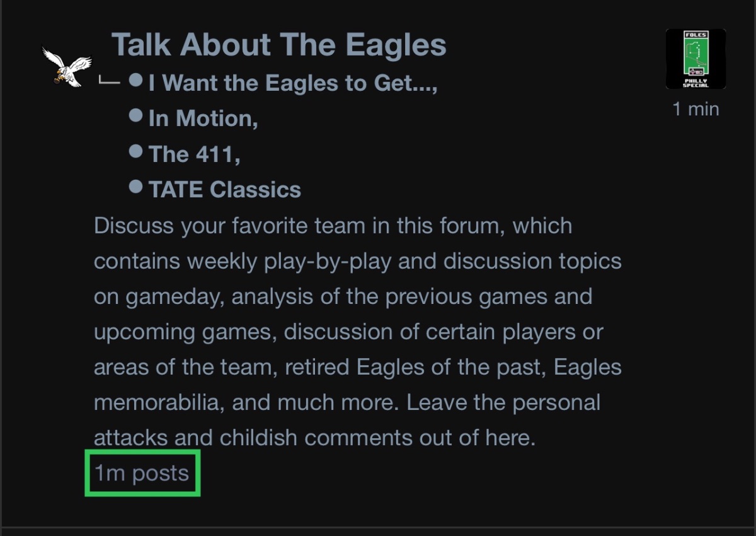This screenshot has width=756, height=536.
Task: Click the bullet beside I Want the Eagles to Get
Action: (135, 80)
